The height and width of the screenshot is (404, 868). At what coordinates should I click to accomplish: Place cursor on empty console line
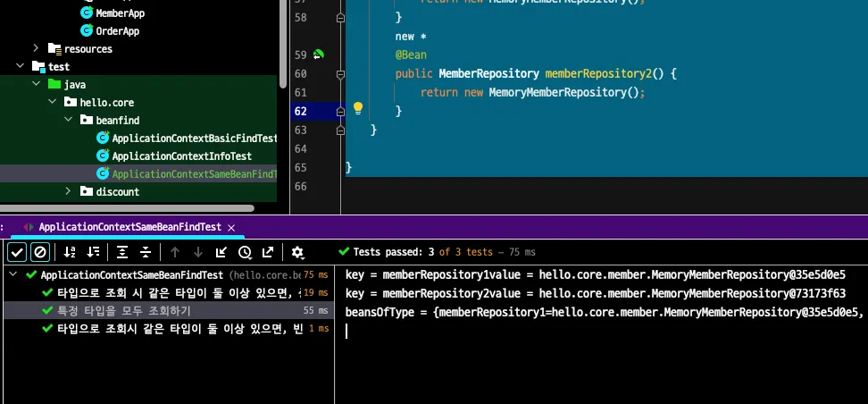click(x=601, y=332)
